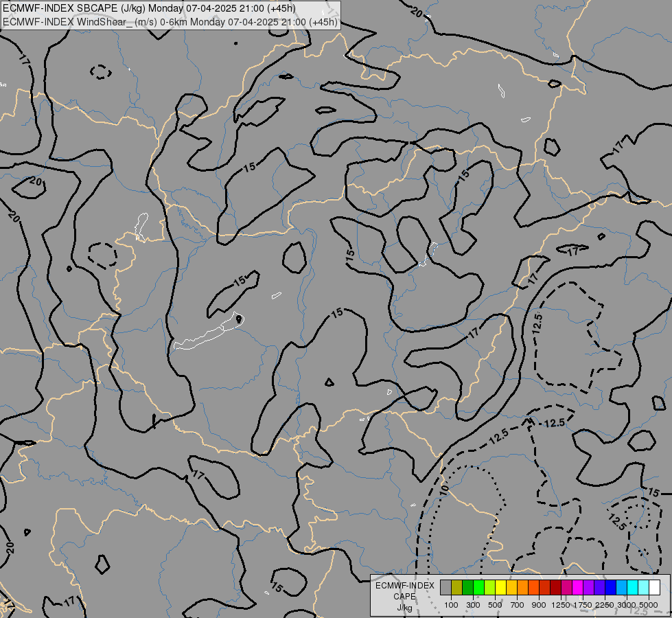The height and width of the screenshot is (618, 672).
Task: Click the cyan swatch right of 3000
Action: 633,588
